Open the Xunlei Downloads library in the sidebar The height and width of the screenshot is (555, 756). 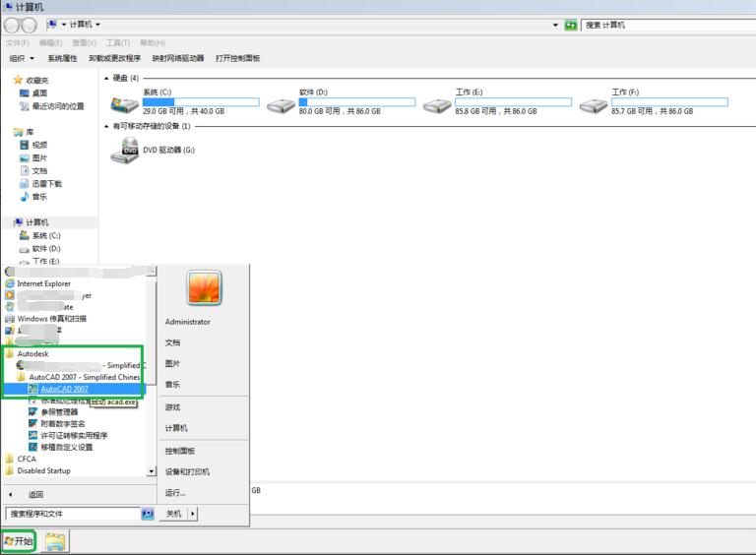(x=41, y=184)
